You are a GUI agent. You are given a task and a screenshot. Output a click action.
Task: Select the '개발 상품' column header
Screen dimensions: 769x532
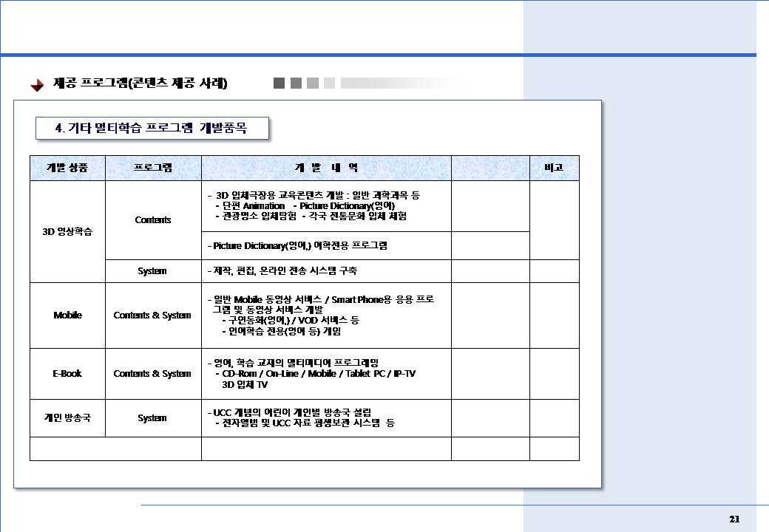(x=67, y=168)
